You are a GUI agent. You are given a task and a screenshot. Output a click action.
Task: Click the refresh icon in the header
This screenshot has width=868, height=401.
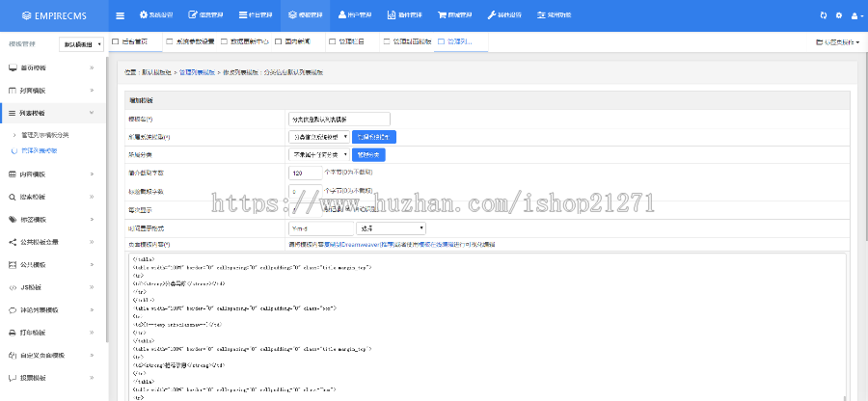click(824, 16)
